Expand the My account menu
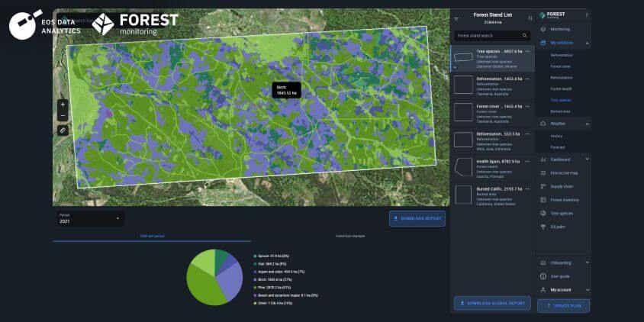The image size is (644, 322). (587, 290)
